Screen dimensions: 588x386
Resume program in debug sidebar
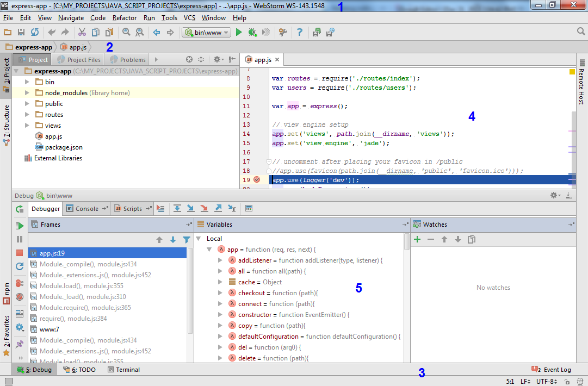pyautogui.click(x=20, y=226)
